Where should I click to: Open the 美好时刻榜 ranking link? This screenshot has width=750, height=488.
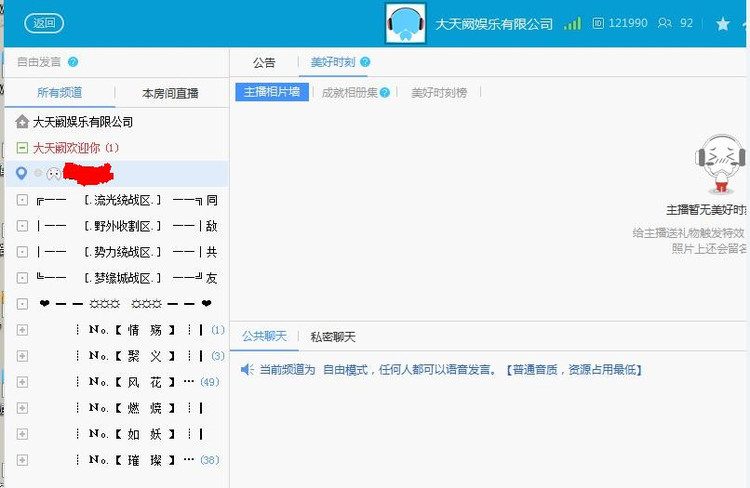pos(439,92)
